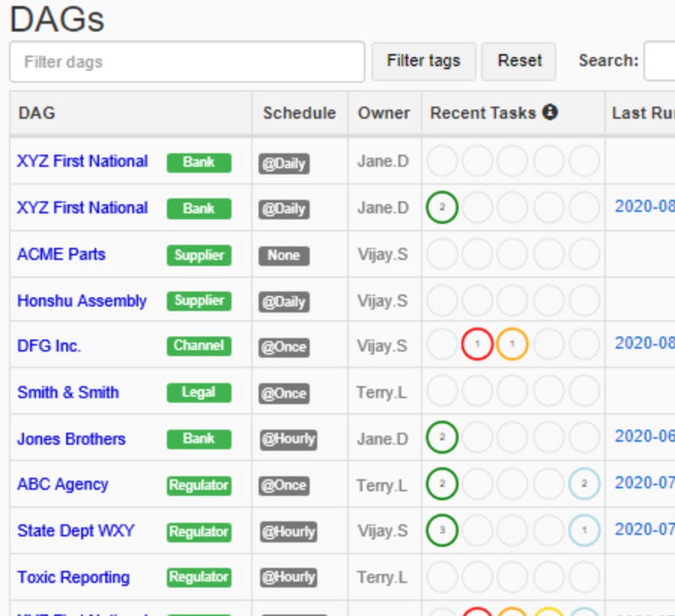Select the Legal tag on Smith & Smith
The image size is (675, 616).
199,392
